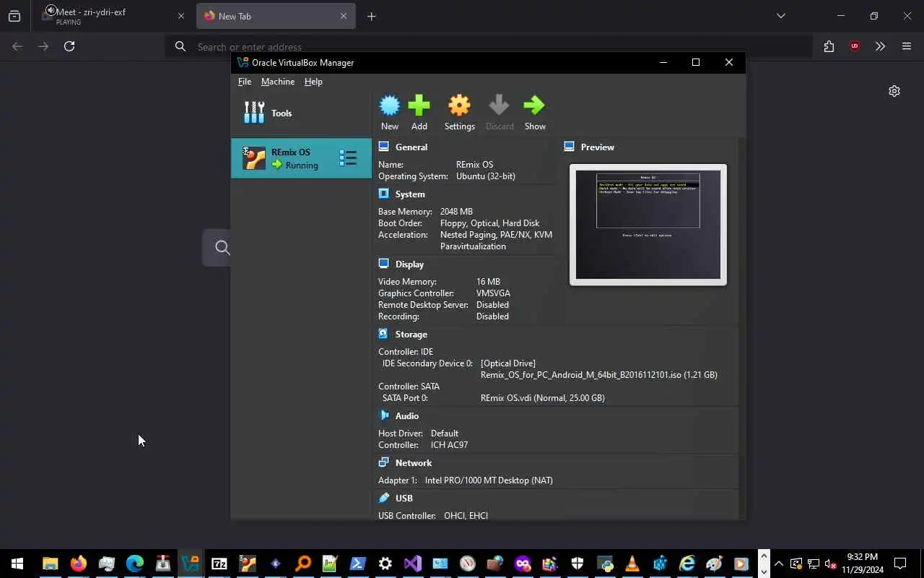Image resolution: width=924 pixels, height=578 pixels.
Task: Click the Network section icon
Action: point(384,462)
